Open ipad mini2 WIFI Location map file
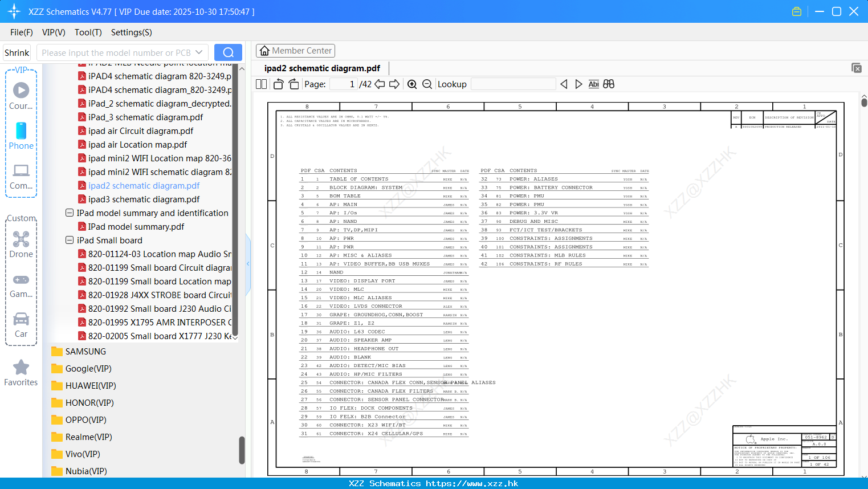Viewport: 868px width, 489px height. (x=154, y=158)
